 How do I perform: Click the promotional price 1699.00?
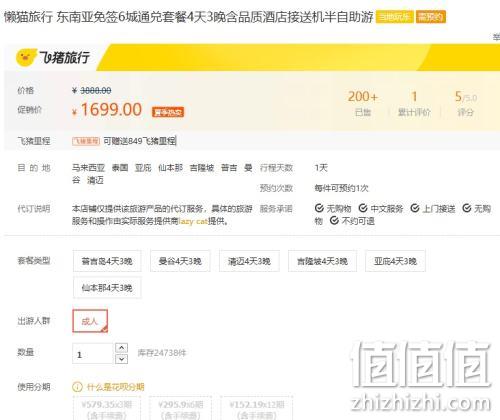(x=111, y=110)
